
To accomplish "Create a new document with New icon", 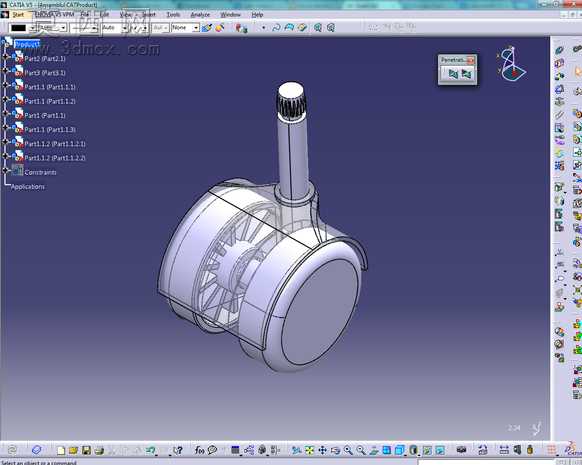I will pyautogui.click(x=61, y=451).
